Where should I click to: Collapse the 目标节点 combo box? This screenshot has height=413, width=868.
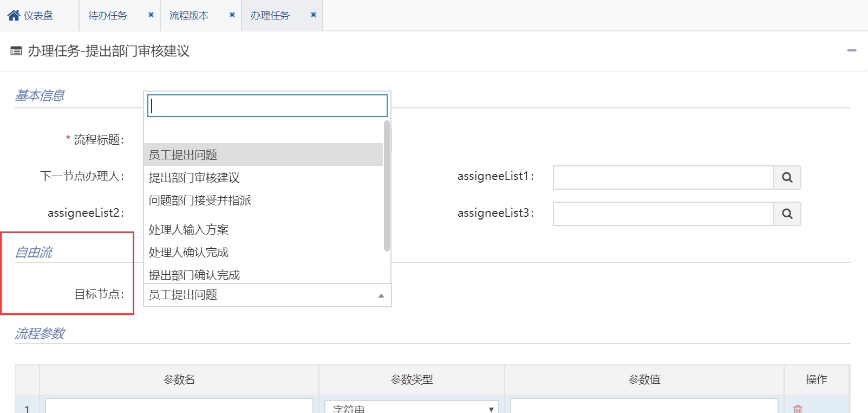point(267,295)
